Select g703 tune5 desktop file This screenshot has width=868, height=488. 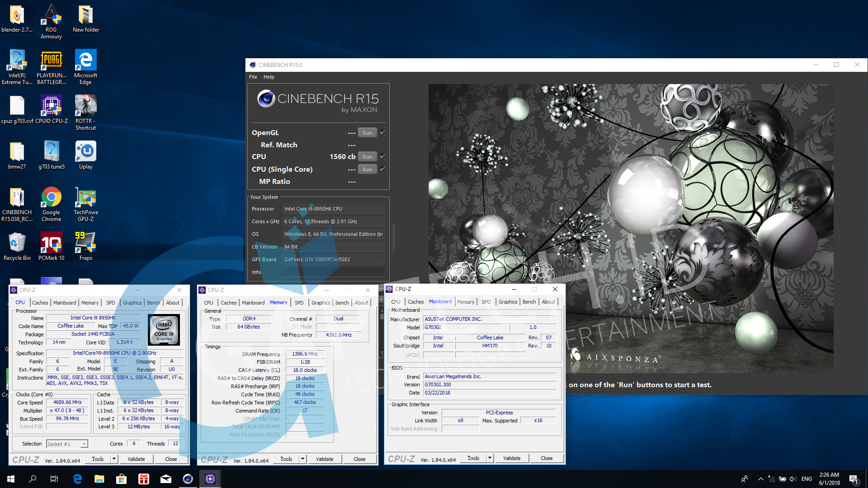[51, 156]
